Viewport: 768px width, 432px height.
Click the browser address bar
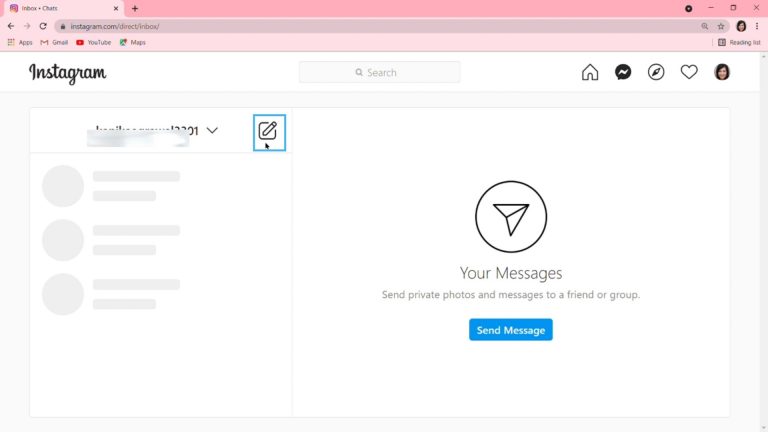coord(380,26)
